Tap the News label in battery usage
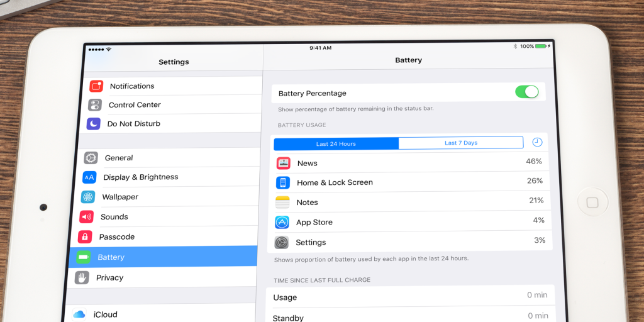The image size is (644, 322). pyautogui.click(x=307, y=163)
